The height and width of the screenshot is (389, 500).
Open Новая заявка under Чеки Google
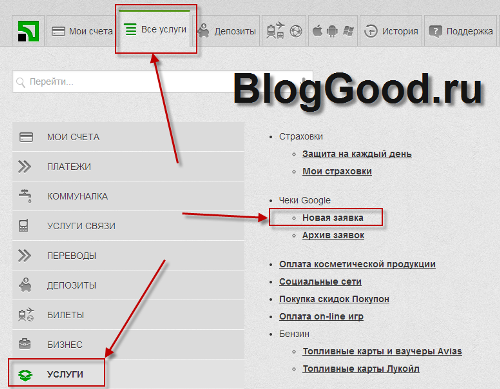coord(333,218)
